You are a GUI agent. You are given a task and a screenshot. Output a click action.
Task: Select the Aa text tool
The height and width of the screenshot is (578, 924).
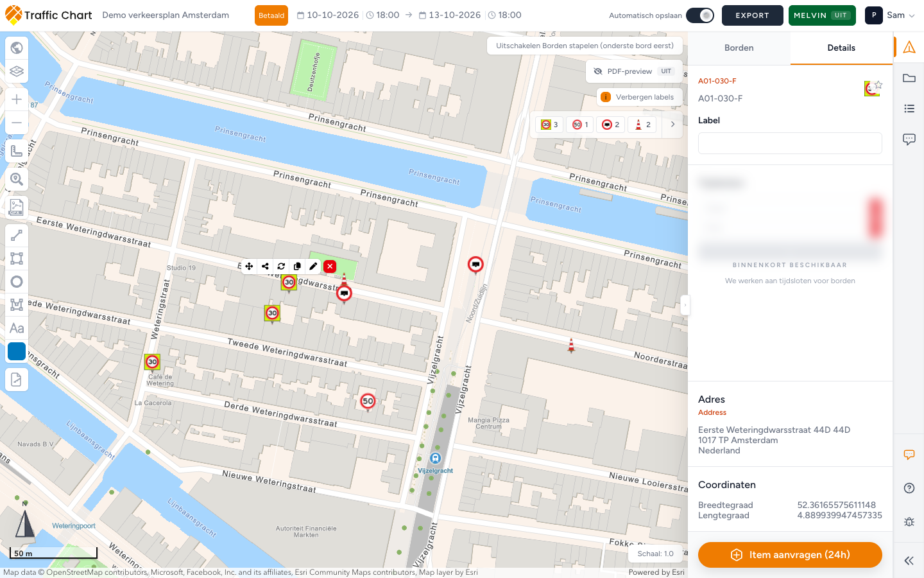[17, 328]
